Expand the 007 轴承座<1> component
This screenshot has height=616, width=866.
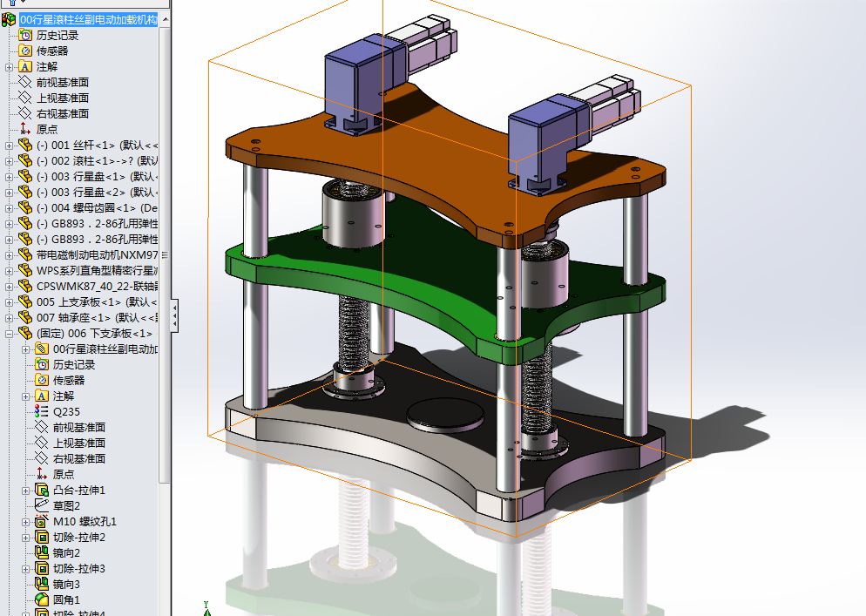(x=9, y=318)
